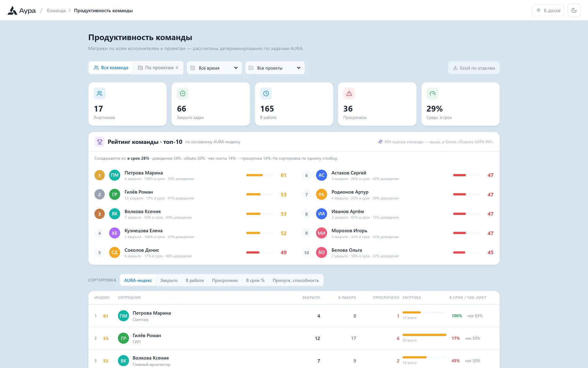Sort the table by В работе
588x368 pixels.
(x=195, y=280)
